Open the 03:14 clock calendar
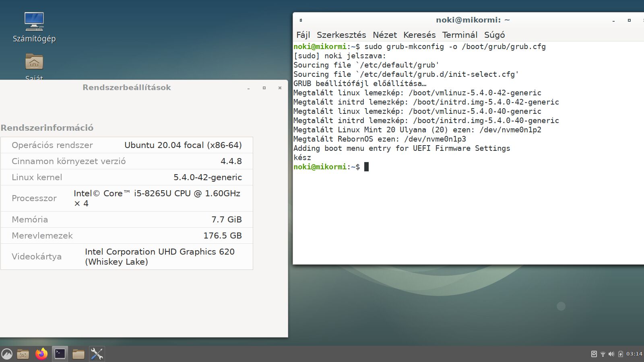The height and width of the screenshot is (362, 644). pyautogui.click(x=634, y=354)
